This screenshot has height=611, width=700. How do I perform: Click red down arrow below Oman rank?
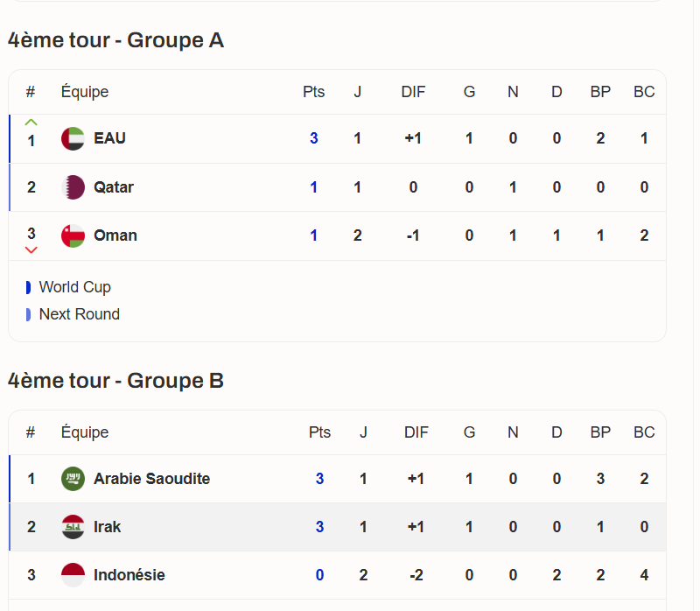[x=31, y=250]
